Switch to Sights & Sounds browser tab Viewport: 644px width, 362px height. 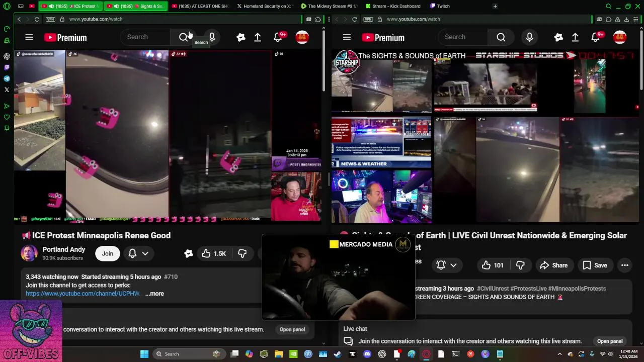pos(135,7)
